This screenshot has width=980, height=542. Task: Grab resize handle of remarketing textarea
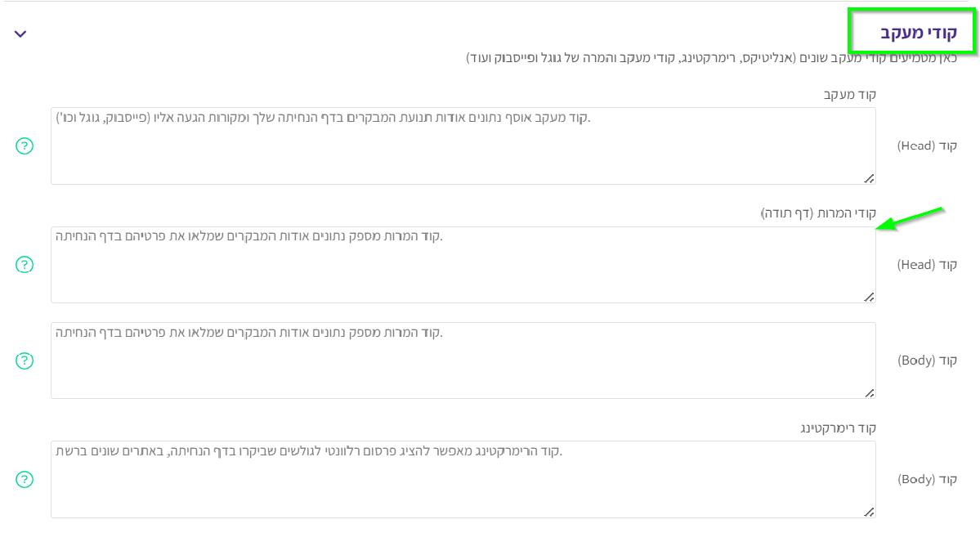point(869,512)
